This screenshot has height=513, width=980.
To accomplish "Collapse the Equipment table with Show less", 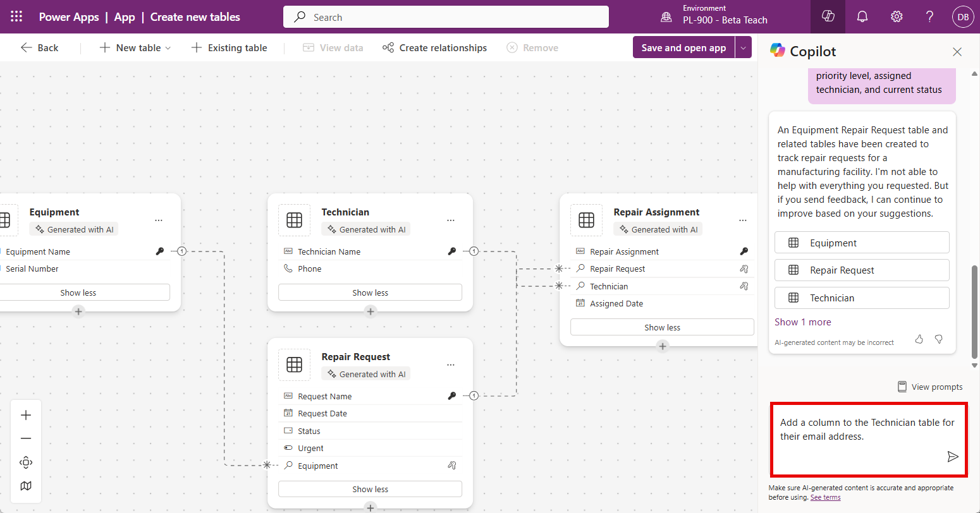I will pyautogui.click(x=78, y=293).
